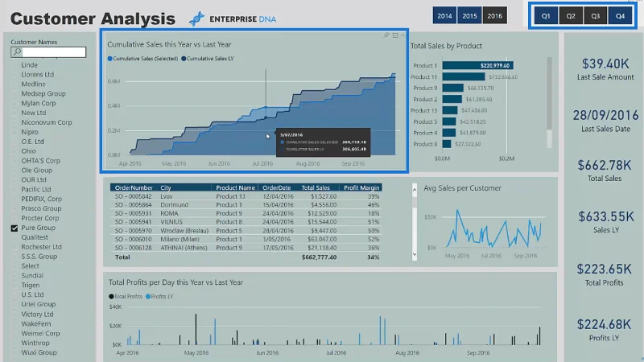644x362 pixels.
Task: Click the search magnifier in Customer Names
Action: (17, 52)
